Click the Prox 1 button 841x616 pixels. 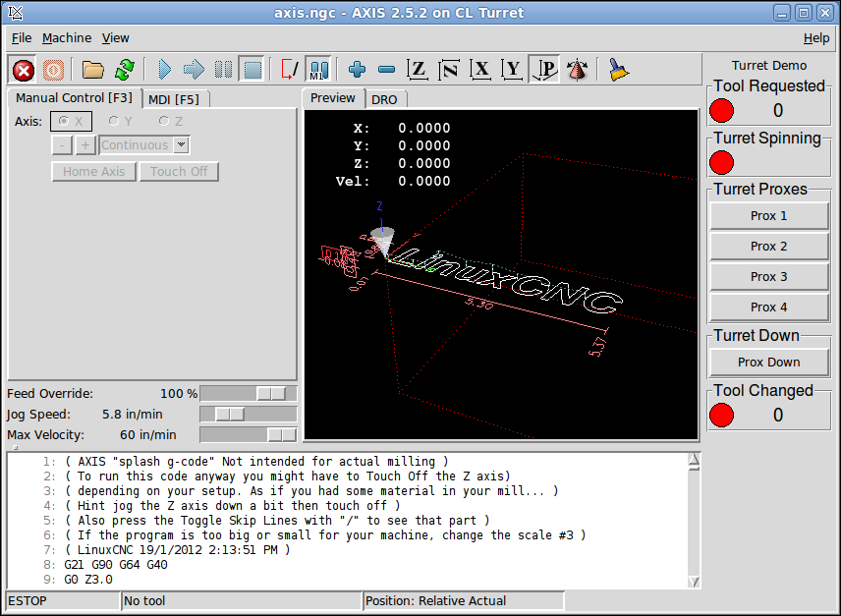tap(768, 216)
